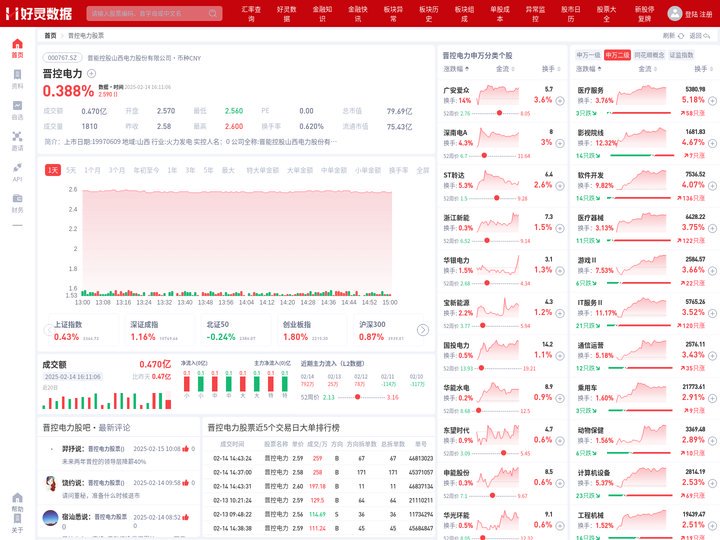Open the 板块异常 header menu
This screenshot has height=540, width=720.
click(393, 14)
